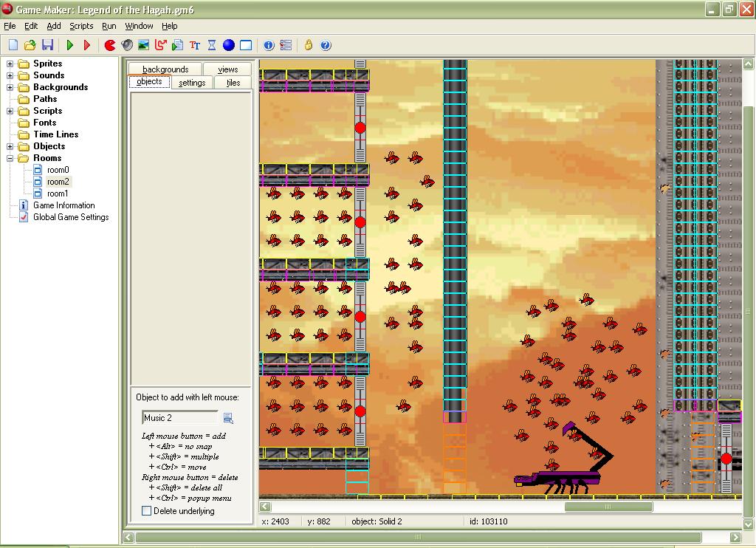The height and width of the screenshot is (548, 756).
Task: Click the room editor left scroll arrow
Action: [x=265, y=507]
